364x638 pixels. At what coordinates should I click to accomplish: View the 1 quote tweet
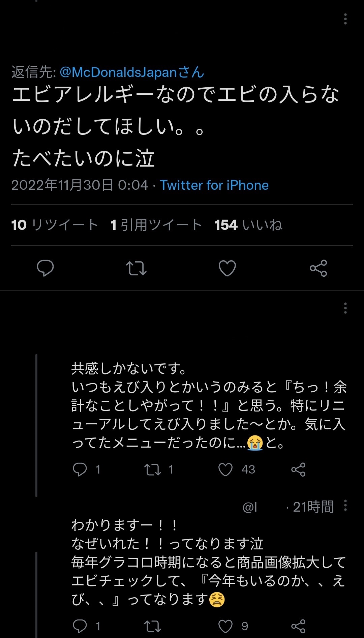click(156, 225)
